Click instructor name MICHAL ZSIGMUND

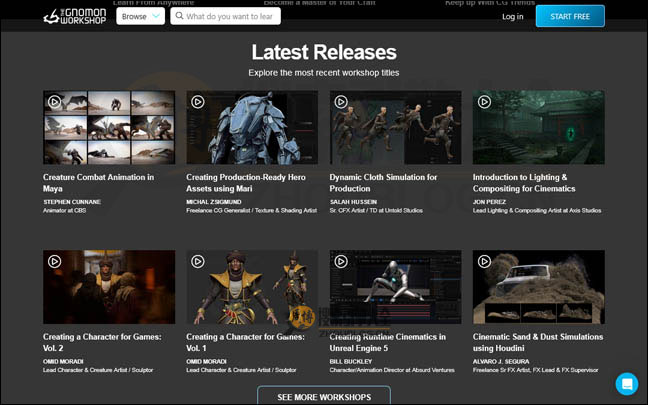(214, 202)
